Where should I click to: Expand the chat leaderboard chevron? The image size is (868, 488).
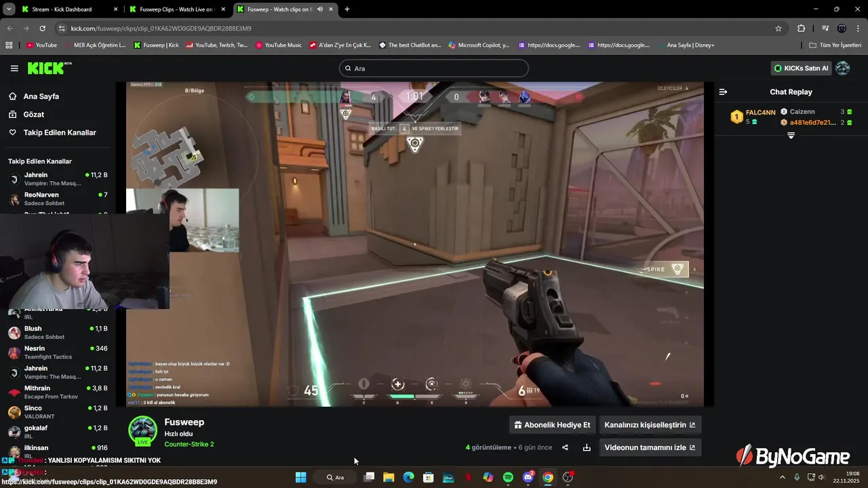pyautogui.click(x=791, y=136)
